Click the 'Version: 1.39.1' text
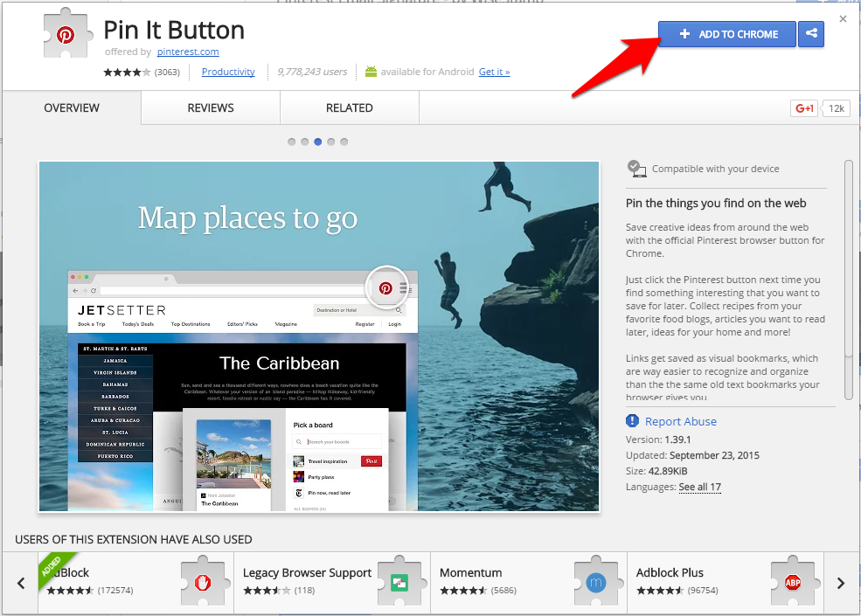The height and width of the screenshot is (616, 861). pyautogui.click(x=658, y=440)
